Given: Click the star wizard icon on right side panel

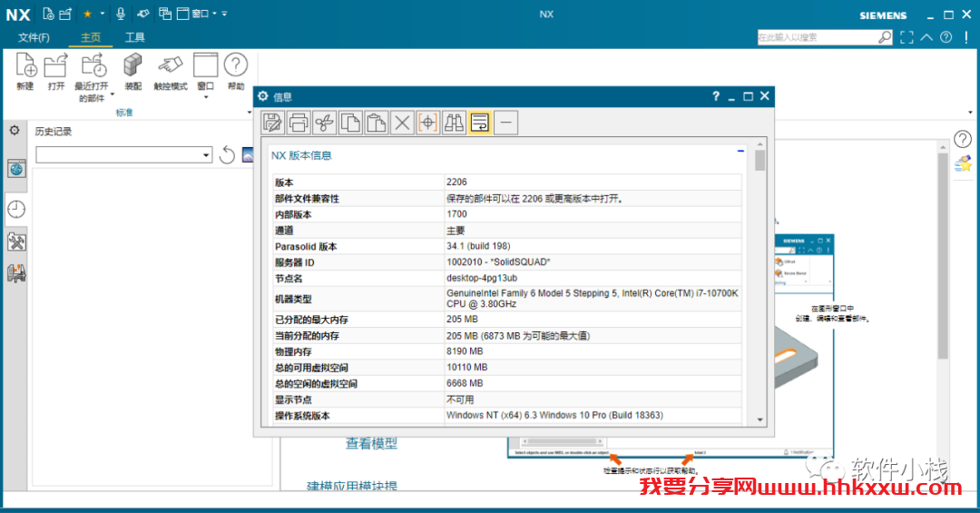Looking at the screenshot, I should point(963,164).
